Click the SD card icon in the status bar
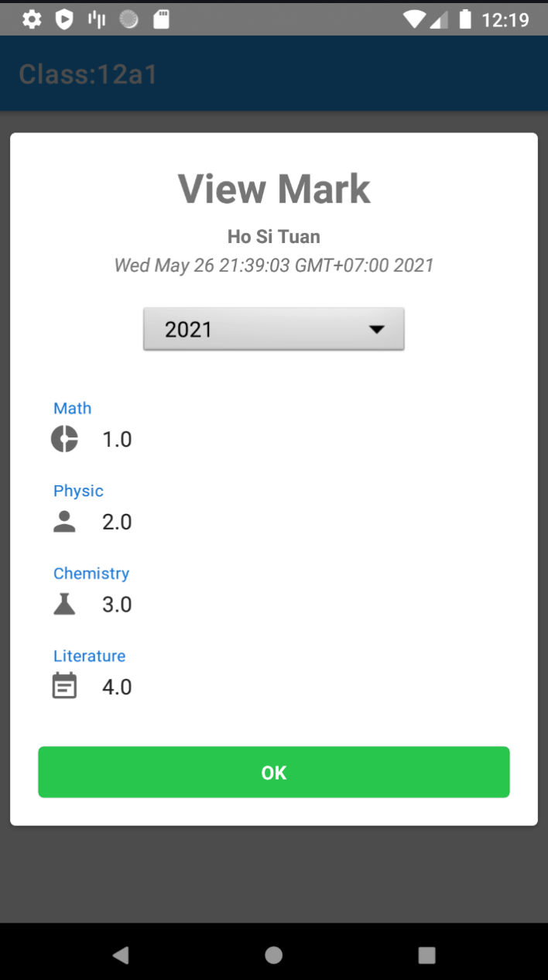Viewport: 548px width, 980px height. (160, 19)
